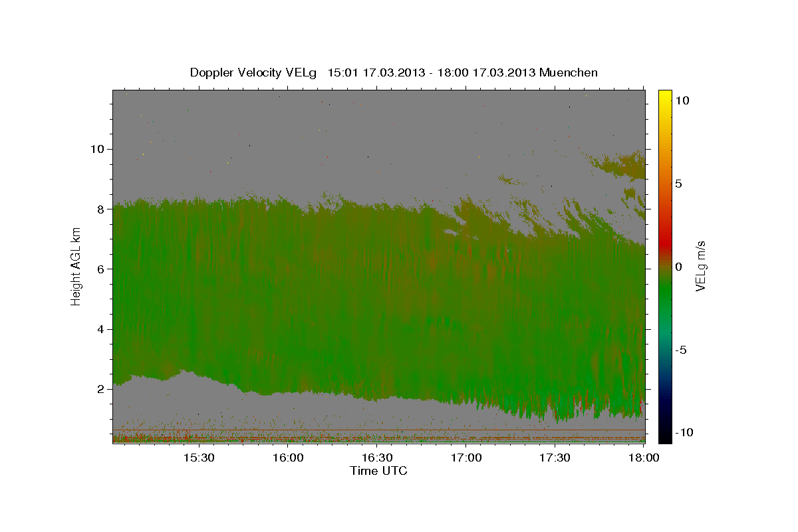Click the plot title 'Doppler Velocity VELg'
Viewport: 798px width, 532px height.
point(253,72)
